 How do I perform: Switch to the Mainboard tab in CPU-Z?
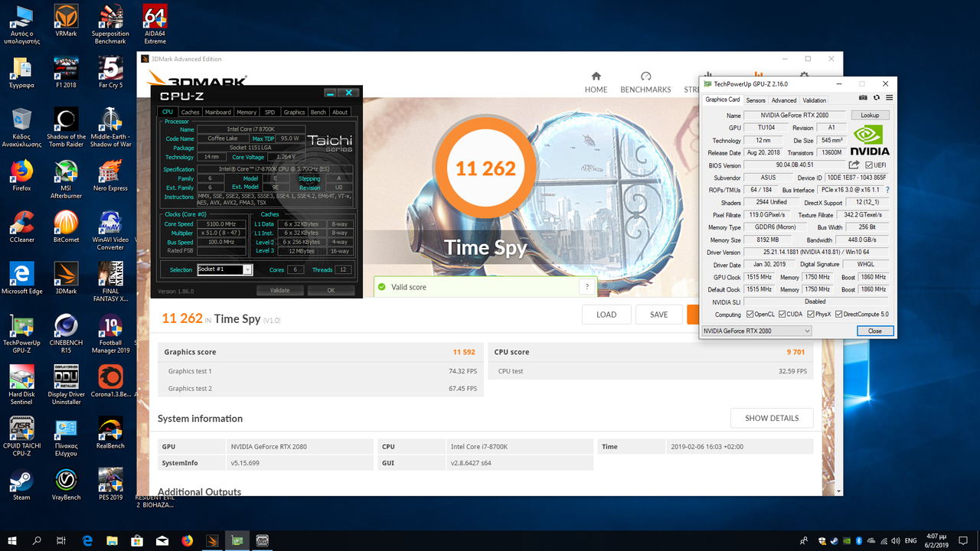pos(218,112)
